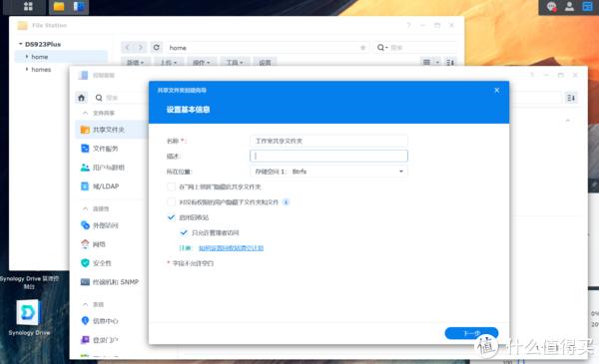
Task: Go forward in File Station navigation
Action: point(141,47)
